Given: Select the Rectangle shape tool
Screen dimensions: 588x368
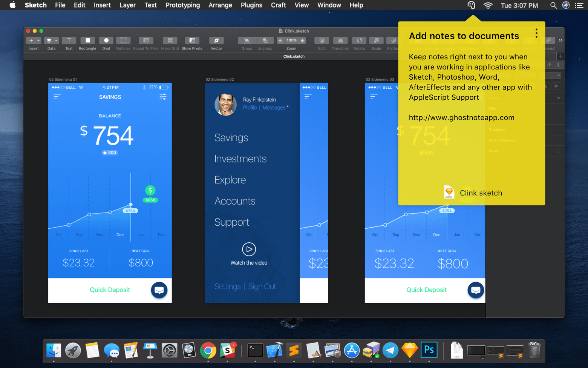Looking at the screenshot, I should pyautogui.click(x=87, y=40).
